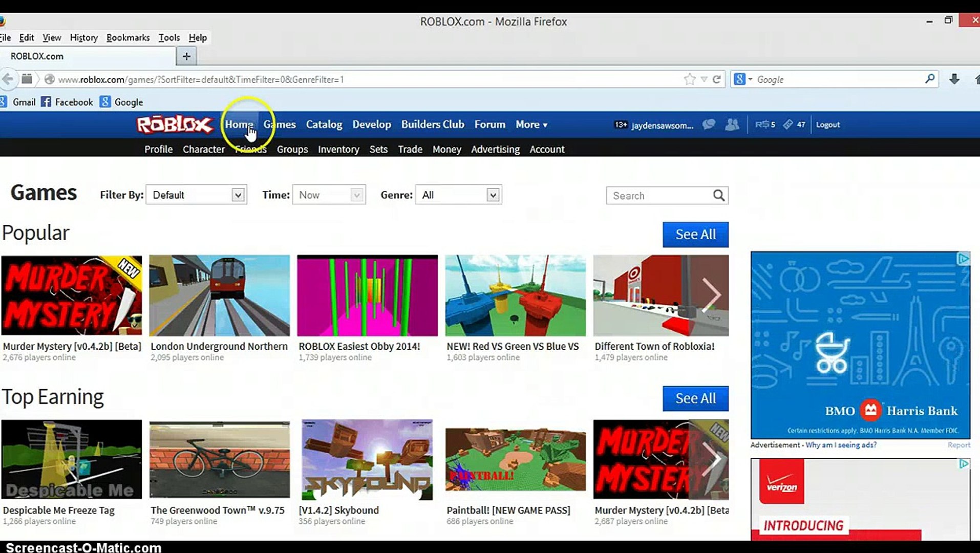Log out using the Logout link

[x=828, y=124]
